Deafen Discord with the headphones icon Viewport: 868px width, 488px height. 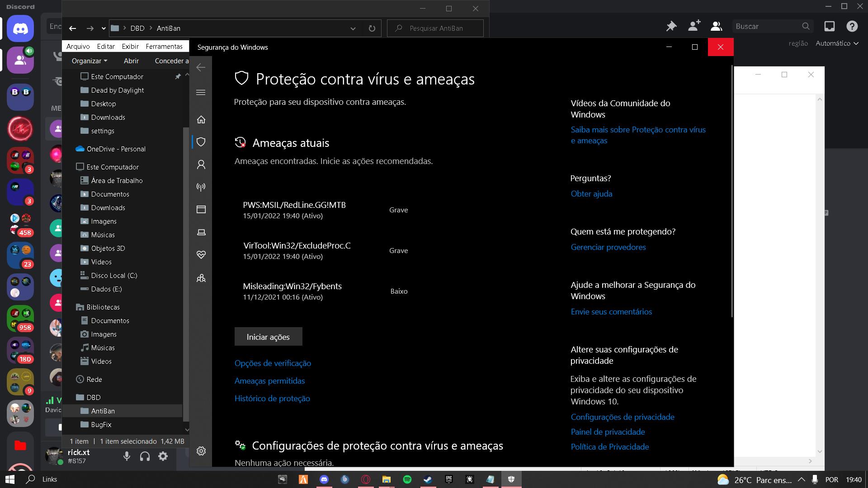point(145,456)
